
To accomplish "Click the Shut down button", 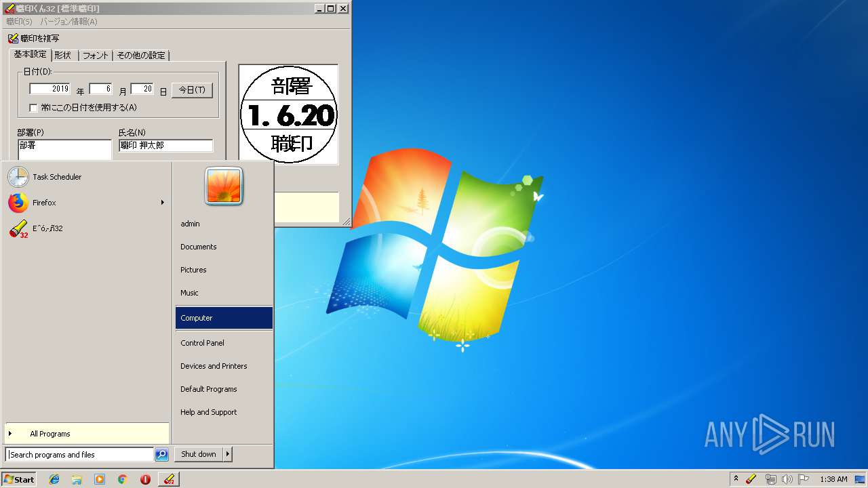I will (199, 454).
